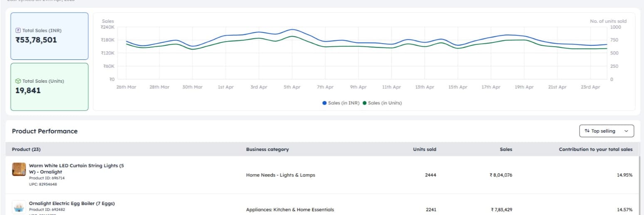Click the sort arrows icon in Top selling
Viewport: 644px width, 215px height.
(x=587, y=131)
